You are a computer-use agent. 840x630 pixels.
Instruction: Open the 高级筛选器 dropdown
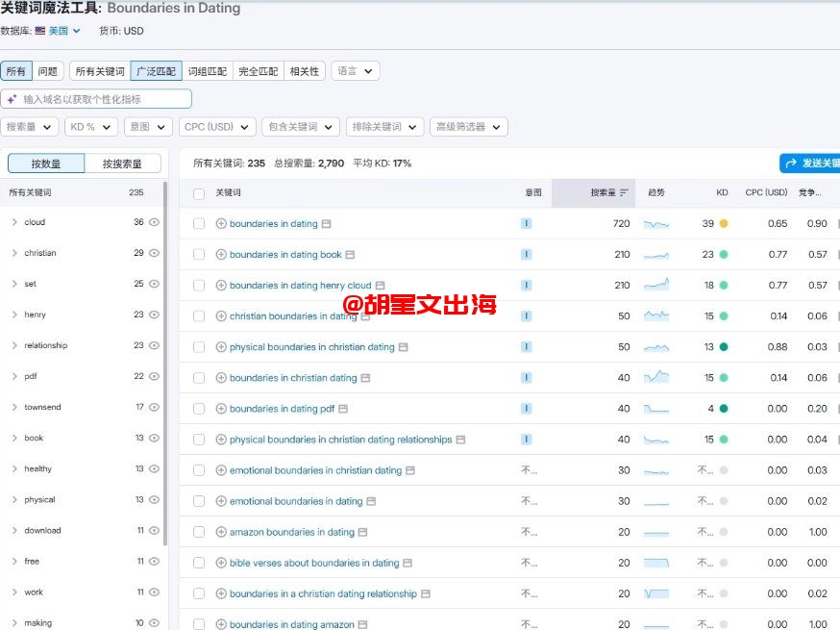(x=469, y=127)
